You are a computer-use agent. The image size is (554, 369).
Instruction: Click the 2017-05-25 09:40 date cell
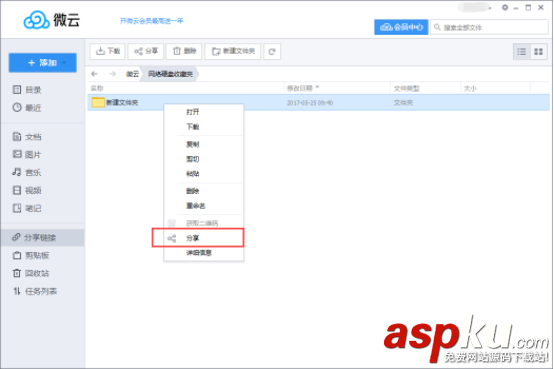tap(310, 103)
